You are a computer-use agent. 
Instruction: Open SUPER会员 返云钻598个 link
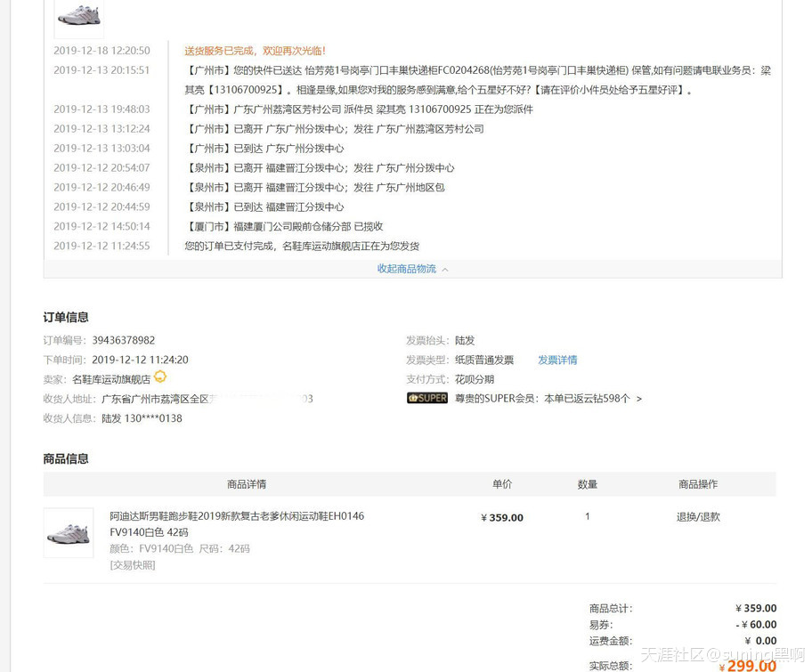[x=548, y=399]
